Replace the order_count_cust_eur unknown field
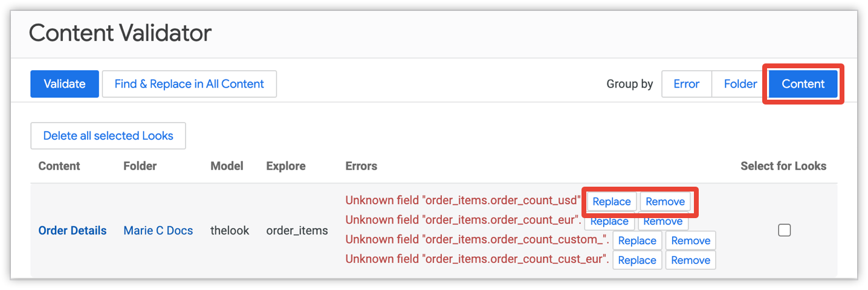The width and height of the screenshot is (868, 290). pos(637,260)
